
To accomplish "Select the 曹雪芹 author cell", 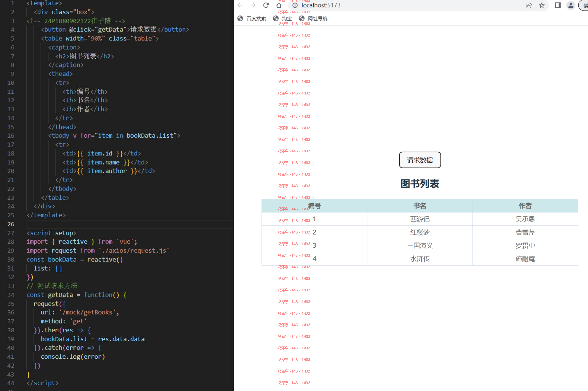I will pyautogui.click(x=525, y=232).
